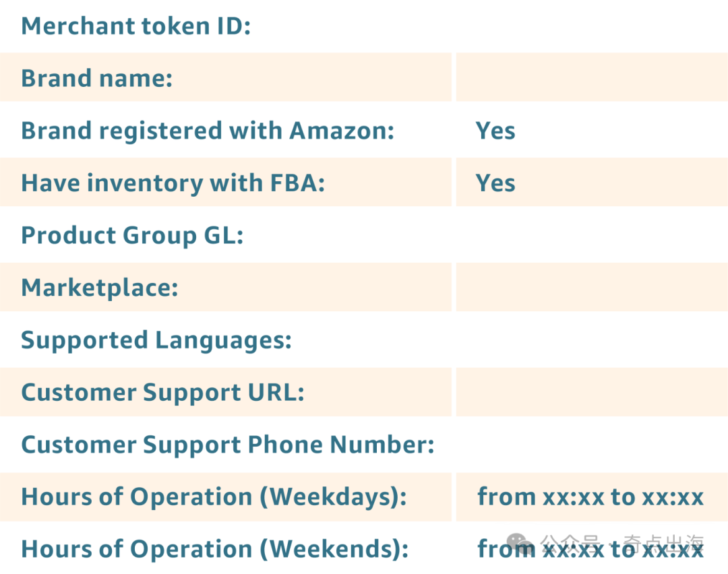This screenshot has width=728, height=574.
Task: Click the Supported Languages label
Action: [x=156, y=341]
